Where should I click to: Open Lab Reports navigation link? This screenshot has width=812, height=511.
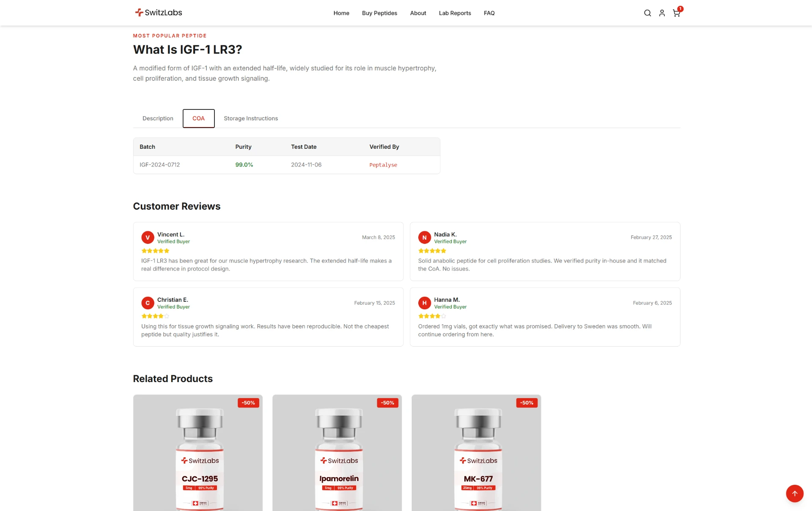tap(455, 13)
